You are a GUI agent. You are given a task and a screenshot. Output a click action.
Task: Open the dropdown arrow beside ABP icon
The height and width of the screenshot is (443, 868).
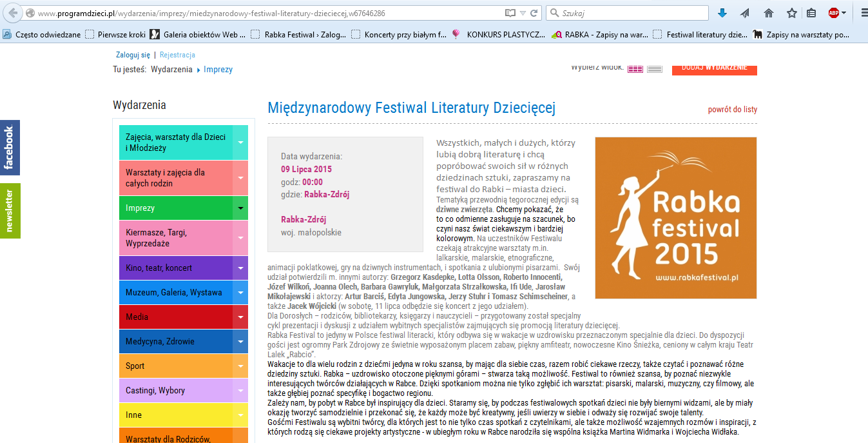tap(844, 13)
